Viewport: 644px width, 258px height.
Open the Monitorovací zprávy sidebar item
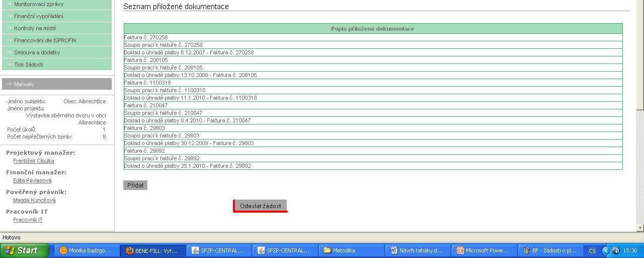pyautogui.click(x=57, y=4)
